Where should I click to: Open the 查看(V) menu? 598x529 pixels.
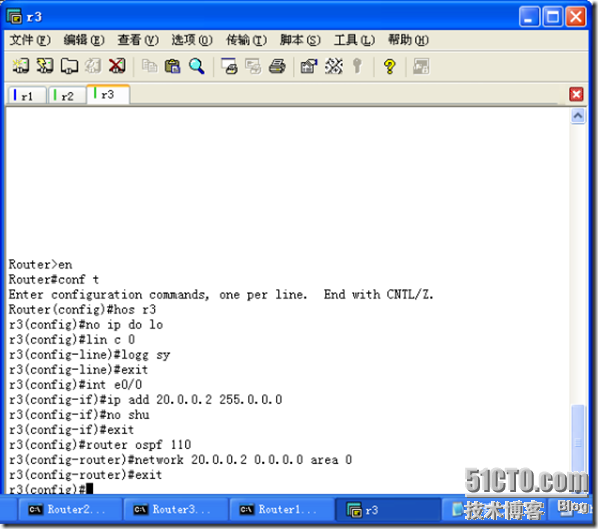tap(138, 40)
